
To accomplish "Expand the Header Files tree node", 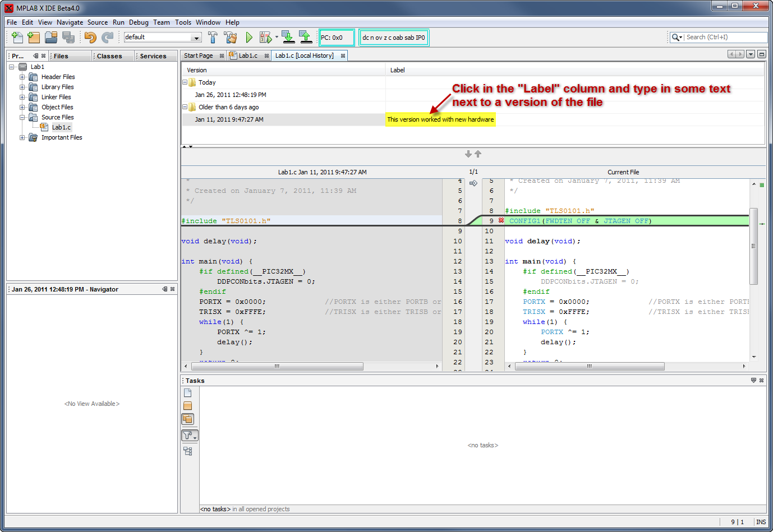I will [22, 77].
